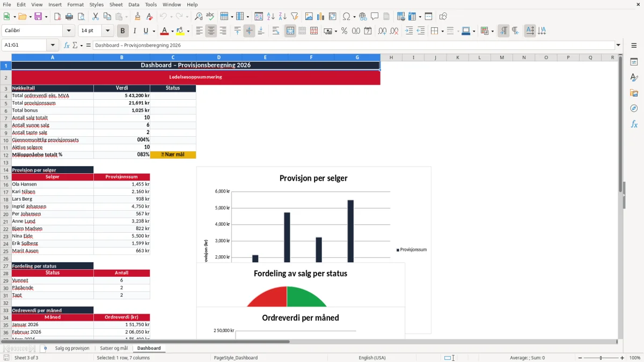Screen dimensions: 644x362
Task: Open the File menu
Action: click(x=7, y=4)
